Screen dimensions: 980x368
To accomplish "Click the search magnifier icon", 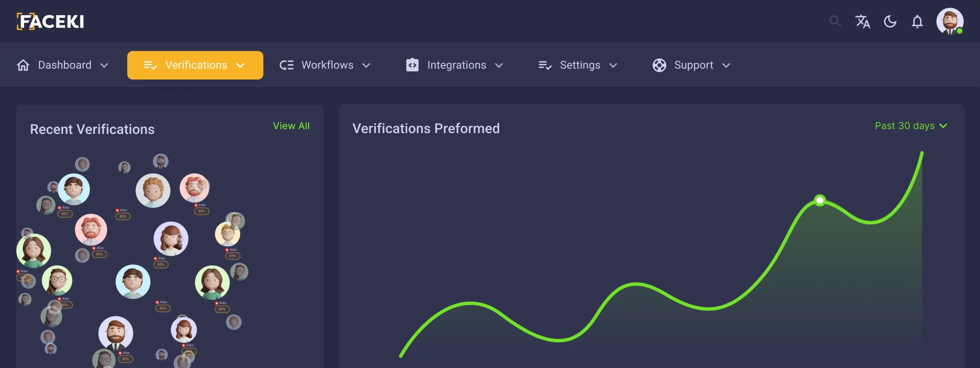I will coord(835,21).
